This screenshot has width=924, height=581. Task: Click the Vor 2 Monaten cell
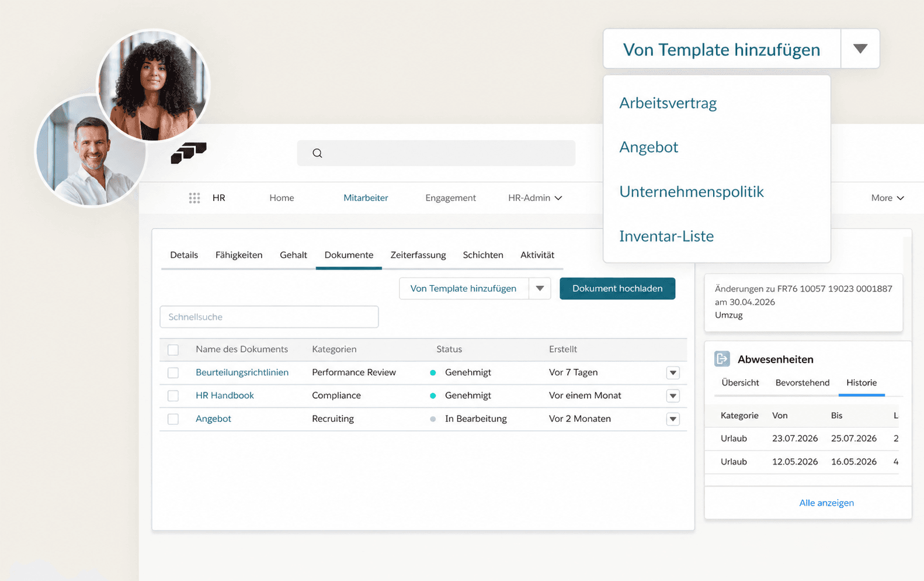[x=580, y=419]
